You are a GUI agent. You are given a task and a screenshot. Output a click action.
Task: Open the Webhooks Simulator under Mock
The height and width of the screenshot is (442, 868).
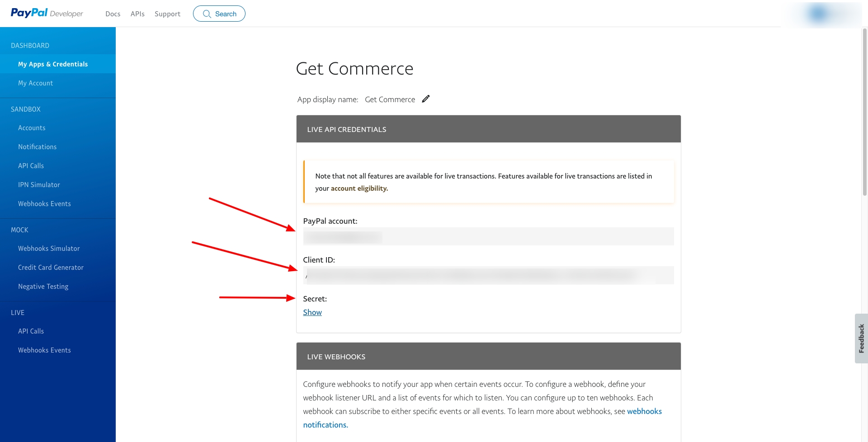pyautogui.click(x=49, y=249)
